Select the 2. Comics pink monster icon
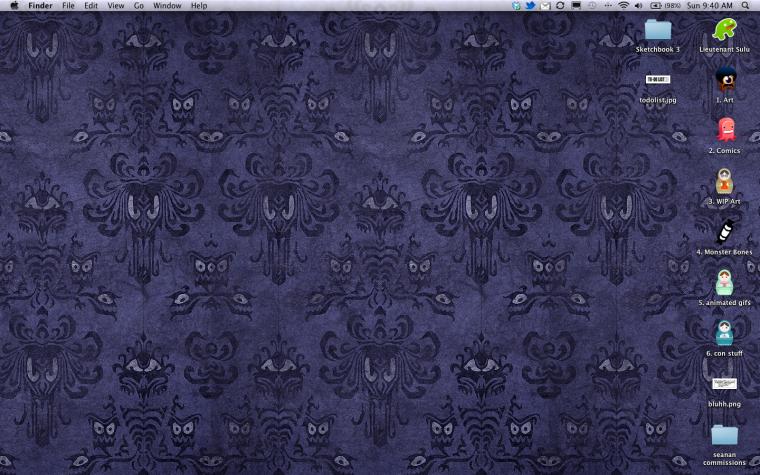Image resolution: width=760 pixels, height=475 pixels. coord(726,130)
